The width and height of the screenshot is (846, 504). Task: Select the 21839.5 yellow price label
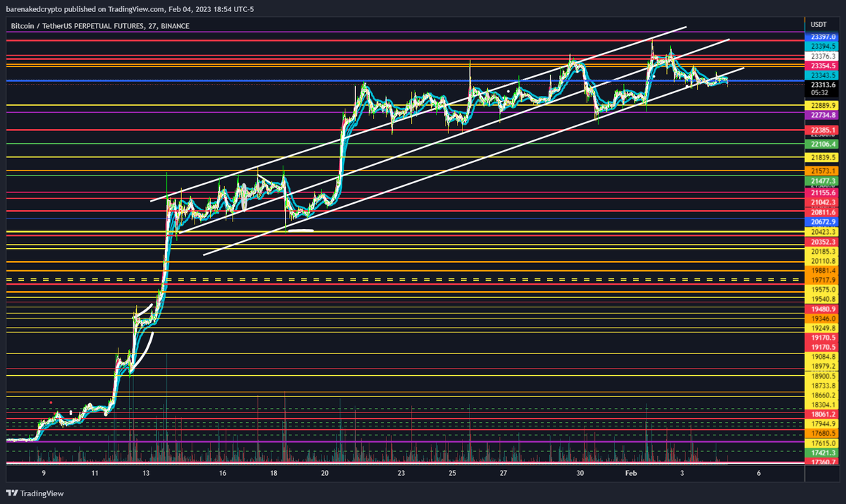(823, 158)
